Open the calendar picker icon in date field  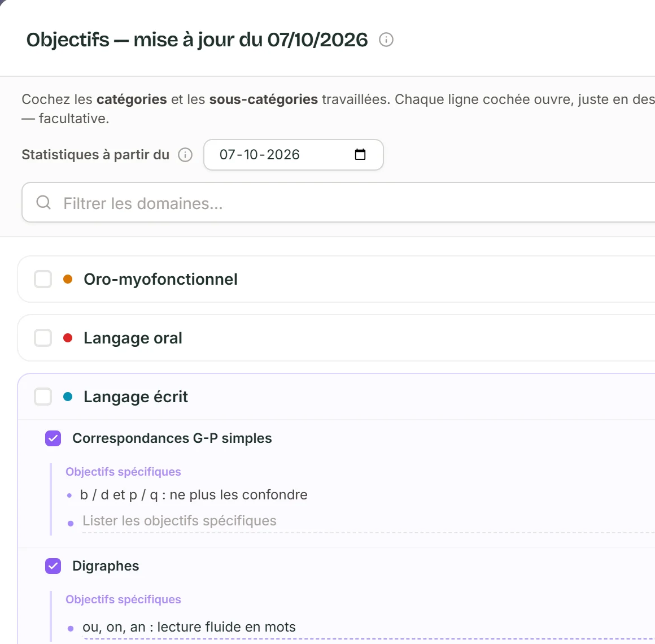point(360,154)
